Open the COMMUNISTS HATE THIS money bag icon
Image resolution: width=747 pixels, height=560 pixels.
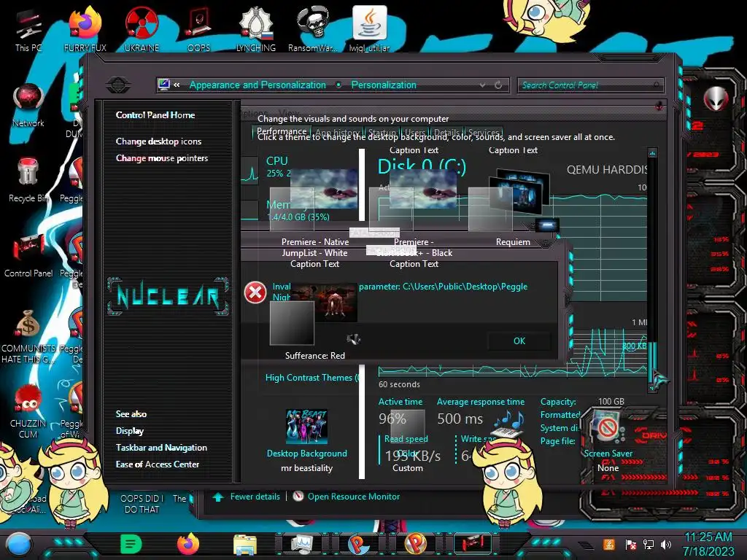28,336
